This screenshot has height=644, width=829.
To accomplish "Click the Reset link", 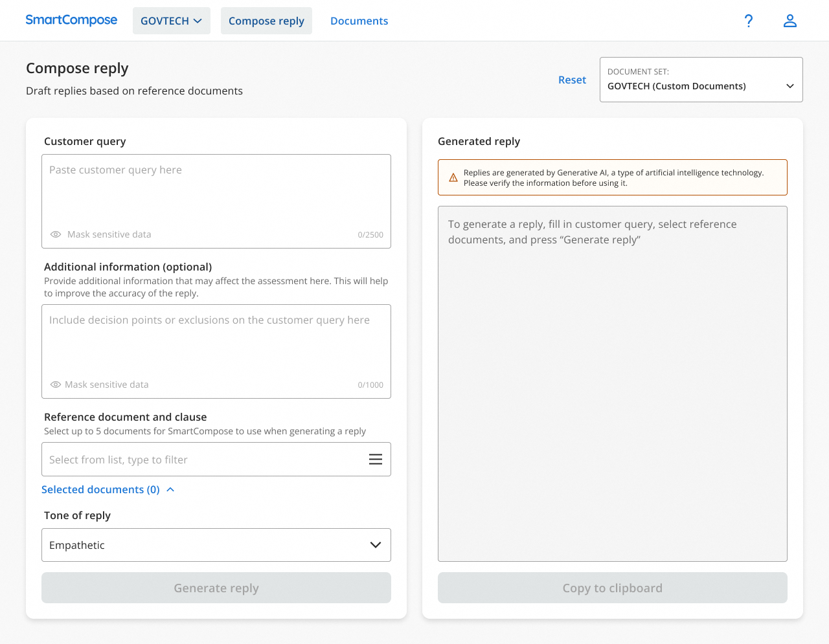I will (x=573, y=80).
